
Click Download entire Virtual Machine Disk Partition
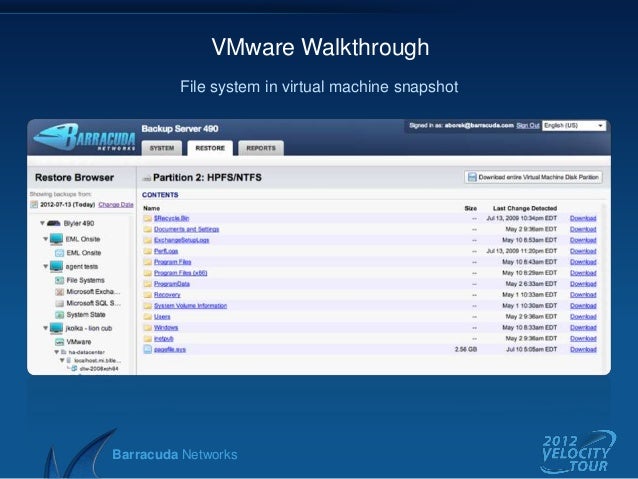(533, 177)
